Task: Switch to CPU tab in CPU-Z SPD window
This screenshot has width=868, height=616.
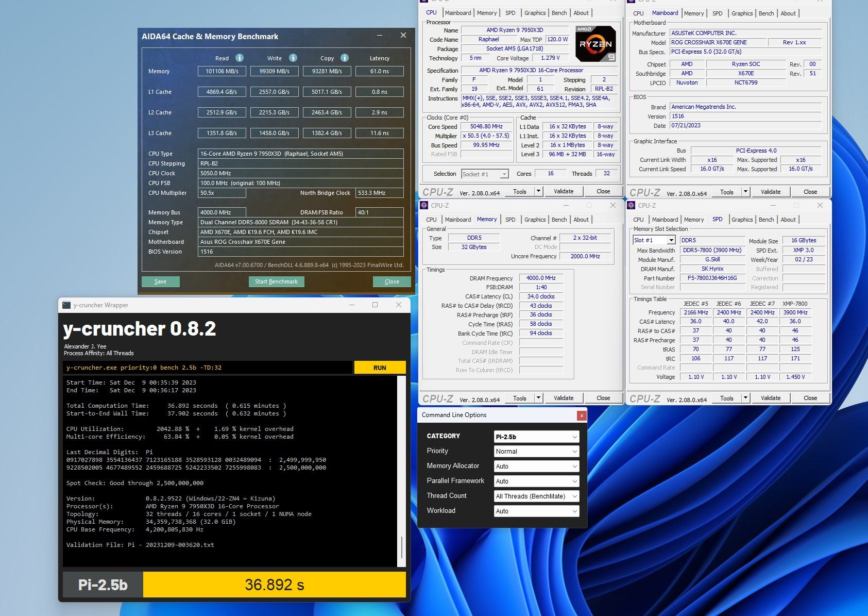Action: (x=638, y=220)
